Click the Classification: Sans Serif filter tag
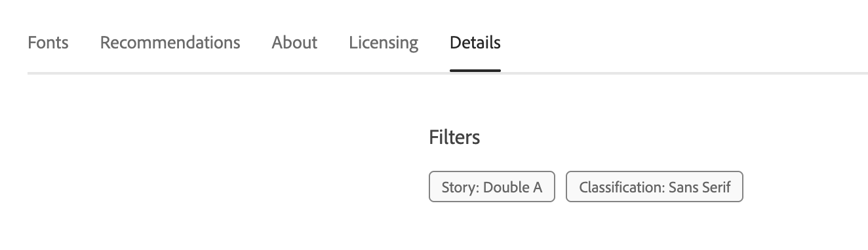 tap(654, 187)
